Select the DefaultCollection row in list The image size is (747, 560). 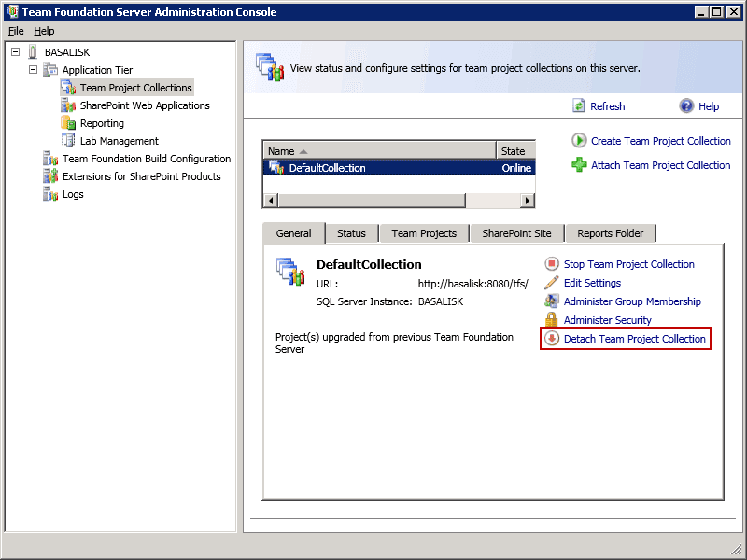tap(327, 168)
